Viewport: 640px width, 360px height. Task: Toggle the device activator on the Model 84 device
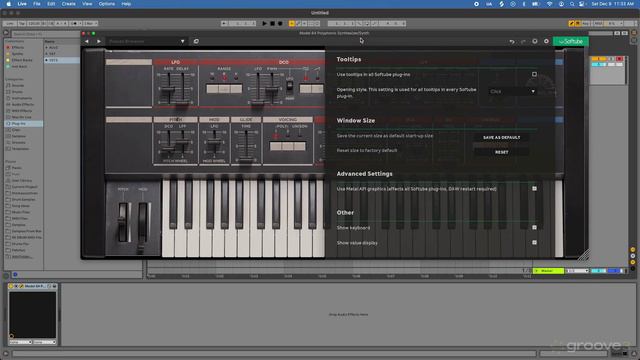[x=11, y=286]
